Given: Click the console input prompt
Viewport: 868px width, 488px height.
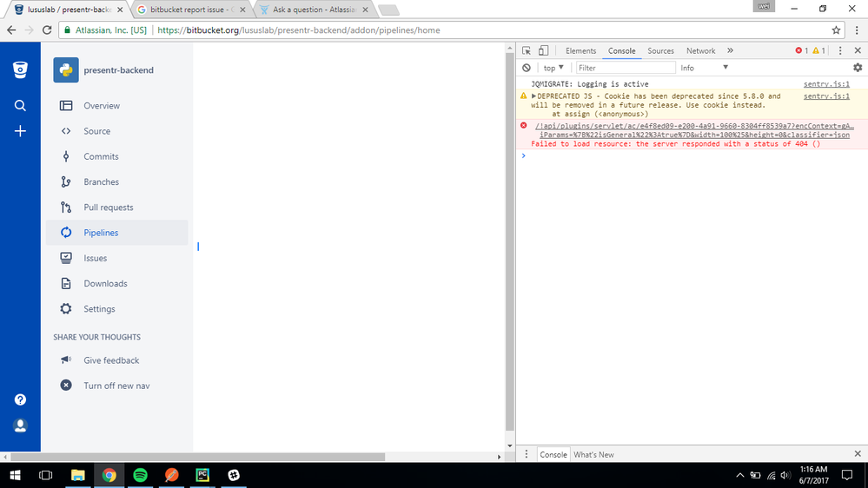Looking at the screenshot, I should (692, 156).
